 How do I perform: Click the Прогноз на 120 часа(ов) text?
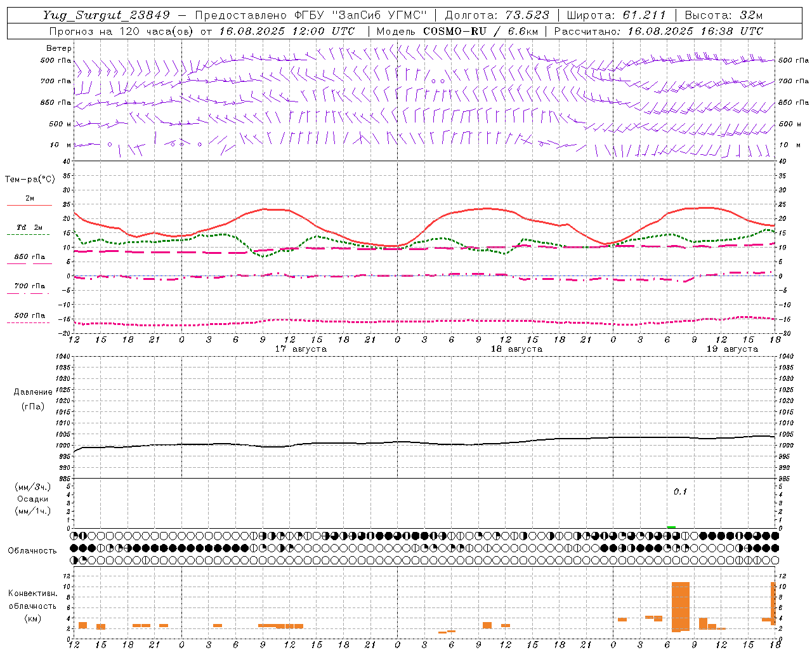tap(122, 31)
